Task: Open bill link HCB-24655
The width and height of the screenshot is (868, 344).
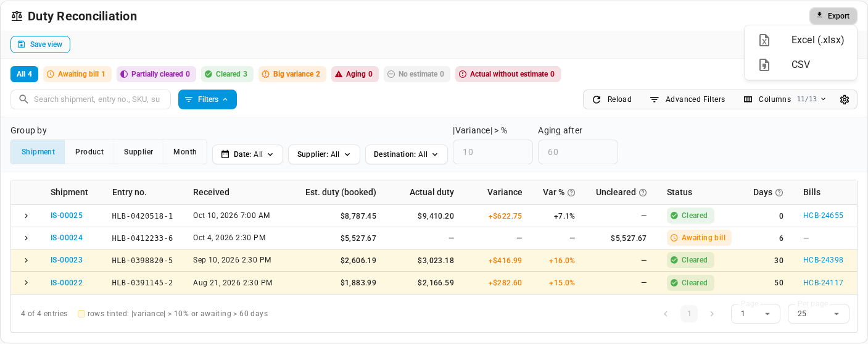Action: click(x=823, y=216)
